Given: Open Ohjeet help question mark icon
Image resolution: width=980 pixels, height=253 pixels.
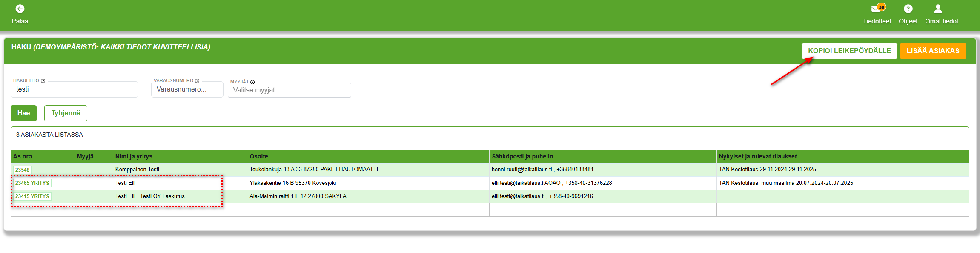Looking at the screenshot, I should pos(908,9).
